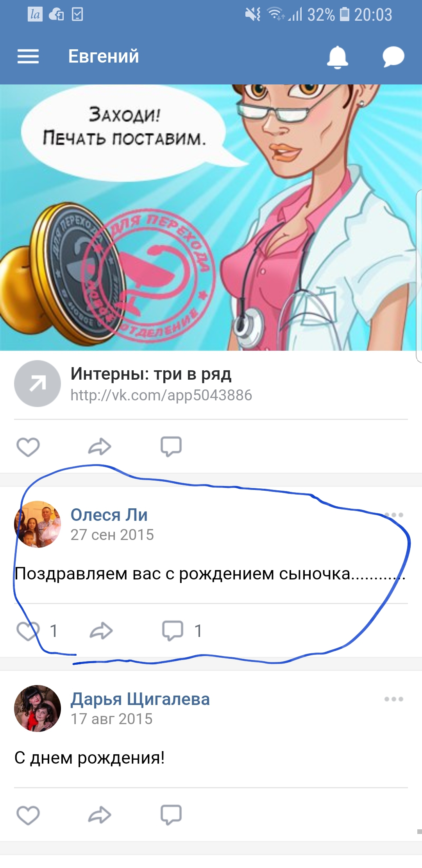Comment on Дарья Щигалева's post
Viewport: 422px width, 868px height.
click(x=171, y=815)
